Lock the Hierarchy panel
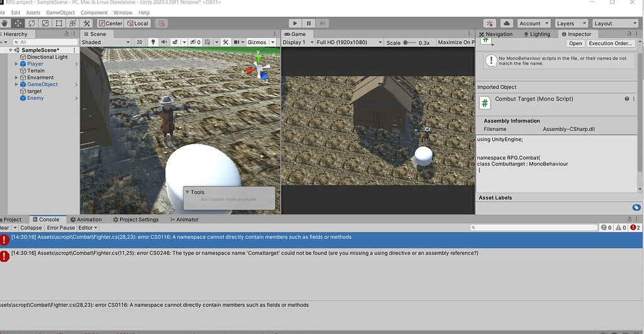This screenshot has width=644, height=334. [x=67, y=34]
